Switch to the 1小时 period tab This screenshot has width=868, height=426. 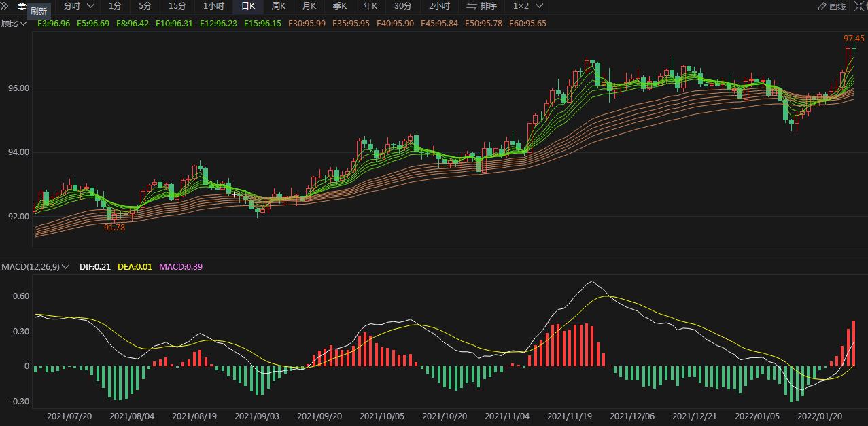pyautogui.click(x=213, y=6)
